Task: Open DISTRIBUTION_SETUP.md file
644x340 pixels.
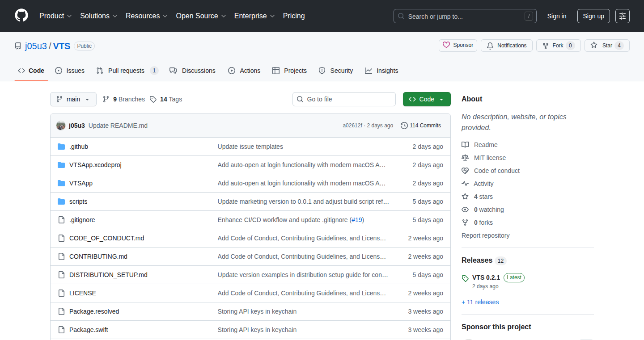Action: tap(108, 275)
